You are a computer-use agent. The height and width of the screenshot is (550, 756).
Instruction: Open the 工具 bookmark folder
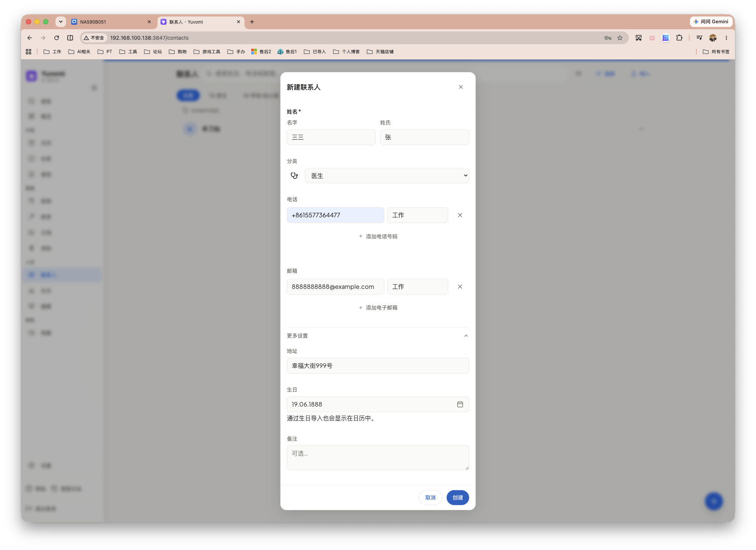click(x=128, y=52)
